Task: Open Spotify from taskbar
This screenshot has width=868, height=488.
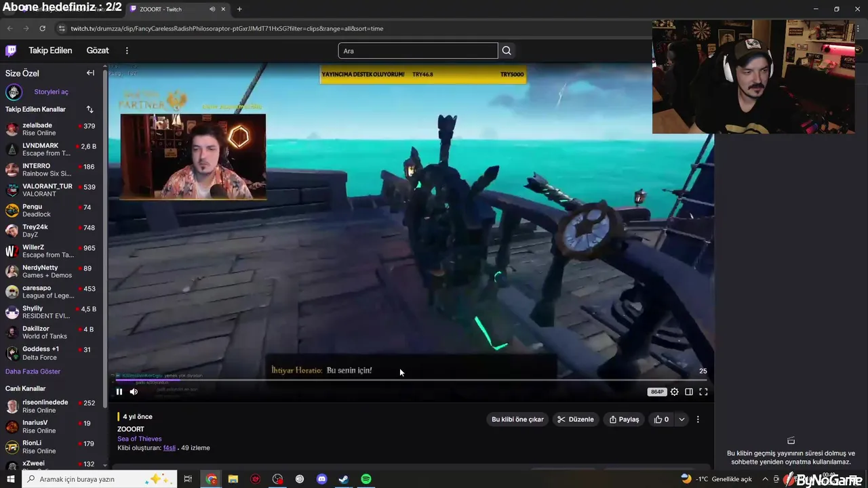Action: (x=366, y=479)
